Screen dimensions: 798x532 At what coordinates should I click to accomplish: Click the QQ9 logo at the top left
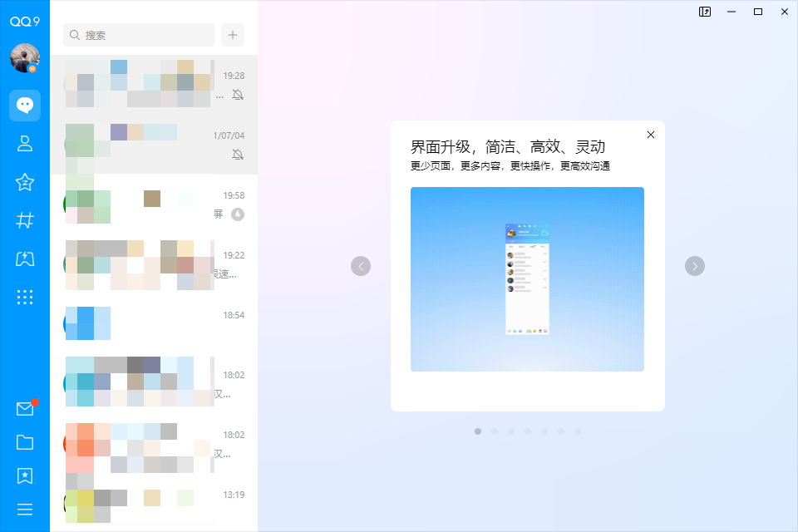pyautogui.click(x=25, y=21)
